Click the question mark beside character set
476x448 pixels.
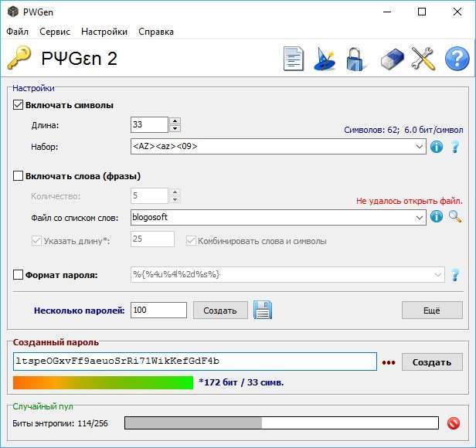[x=455, y=147]
